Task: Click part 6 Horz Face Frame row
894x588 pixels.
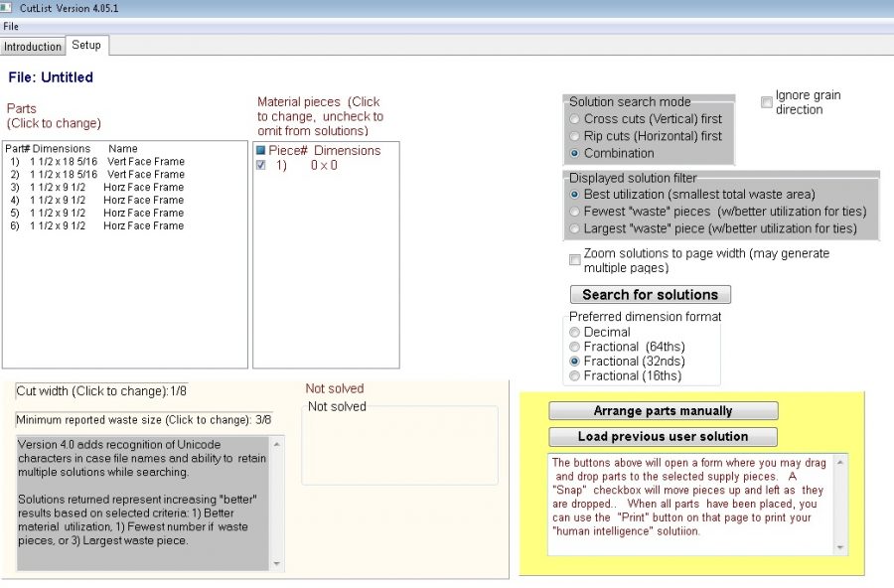Action: pos(97,225)
